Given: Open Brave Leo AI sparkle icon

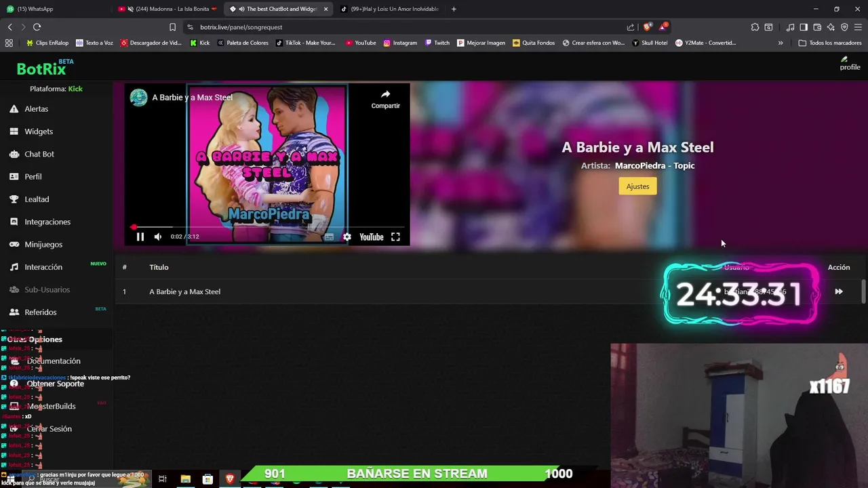Looking at the screenshot, I should [x=831, y=27].
